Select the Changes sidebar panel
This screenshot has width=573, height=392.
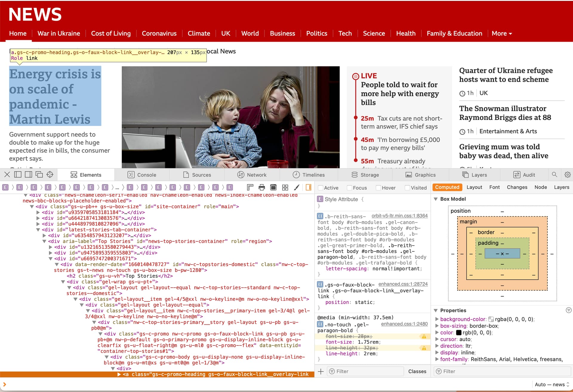[517, 187]
